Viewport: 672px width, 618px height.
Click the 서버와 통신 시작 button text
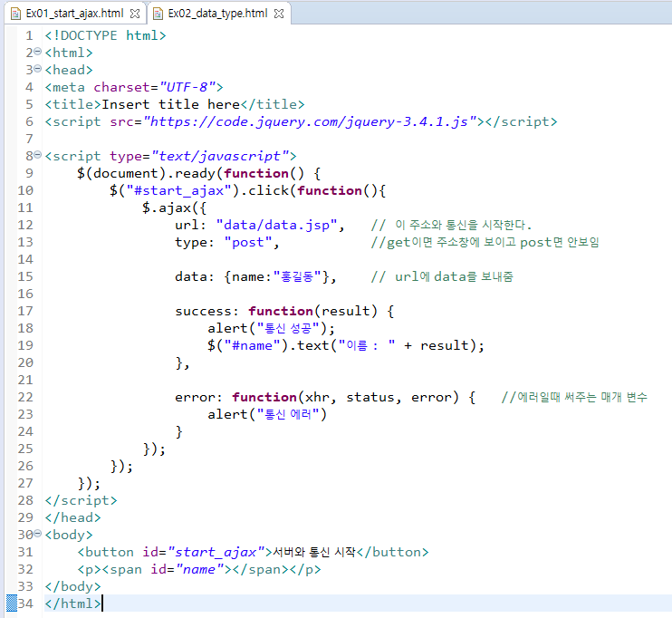point(314,552)
